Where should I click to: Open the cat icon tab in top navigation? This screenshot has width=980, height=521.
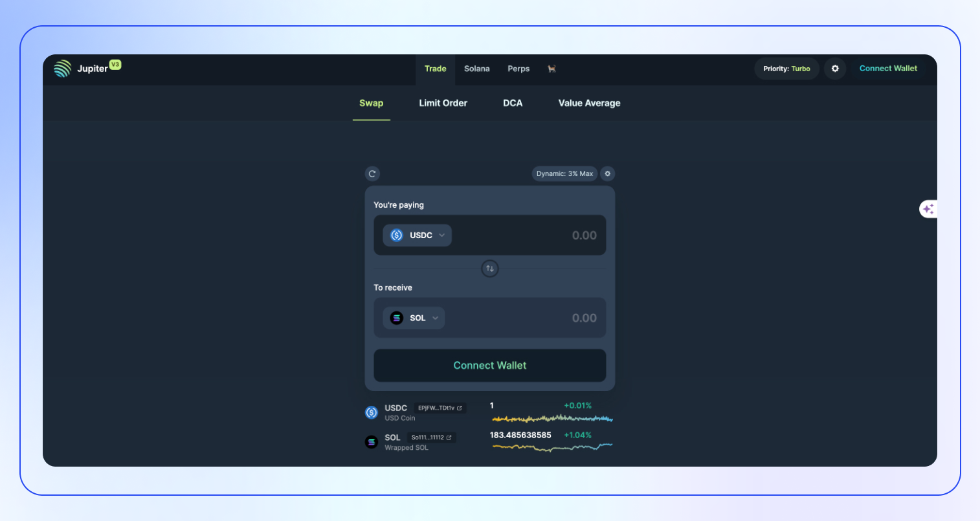click(x=551, y=69)
